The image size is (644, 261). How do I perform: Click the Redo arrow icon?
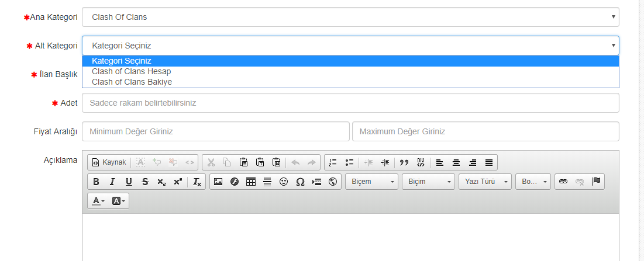coord(311,162)
